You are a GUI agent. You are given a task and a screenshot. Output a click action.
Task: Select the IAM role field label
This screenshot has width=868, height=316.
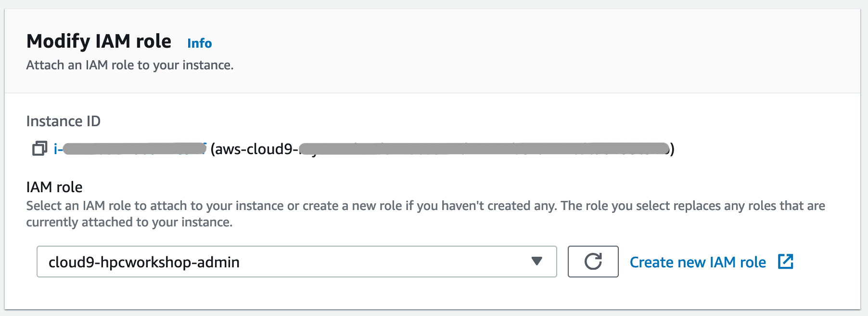54,187
